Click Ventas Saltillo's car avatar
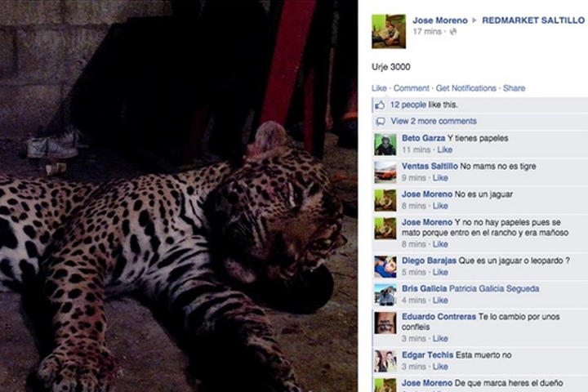The height and width of the screenshot is (392, 588). pos(385,172)
